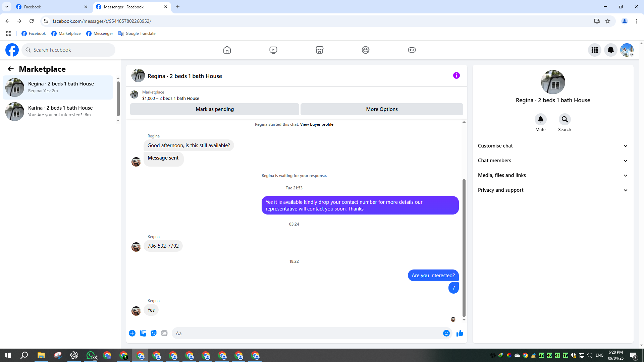Open Marketplace bookmark in bookmarks bar
644x362 pixels.
(x=66, y=34)
